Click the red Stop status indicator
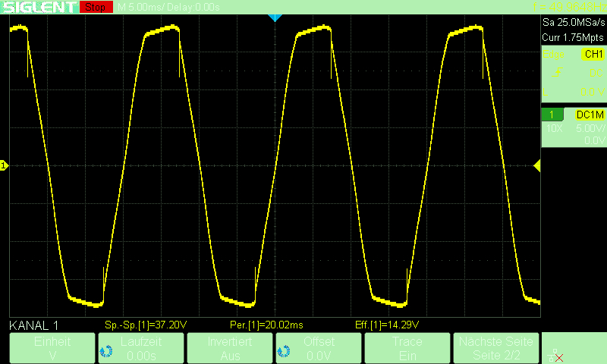Image resolution: width=607 pixels, height=364 pixels. pyautogui.click(x=96, y=7)
